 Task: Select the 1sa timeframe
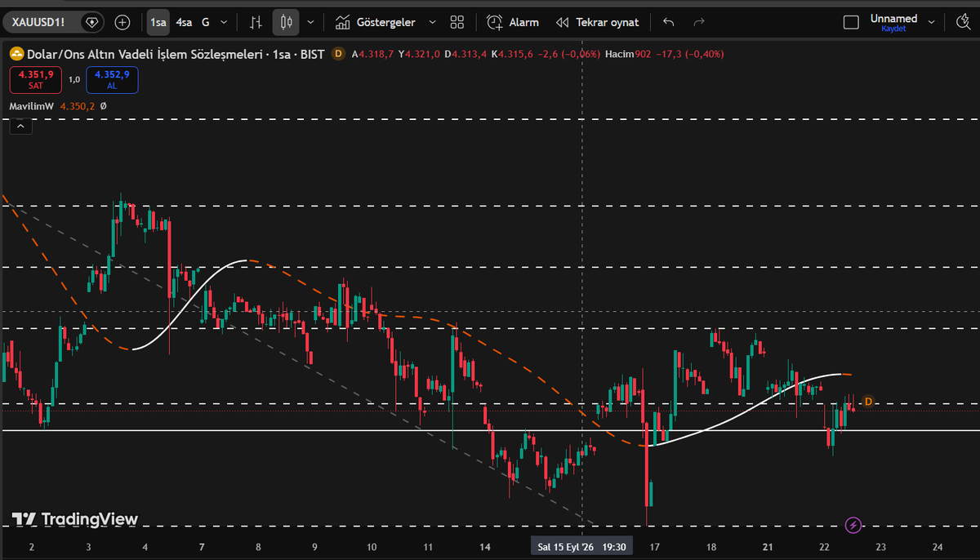[x=158, y=22]
